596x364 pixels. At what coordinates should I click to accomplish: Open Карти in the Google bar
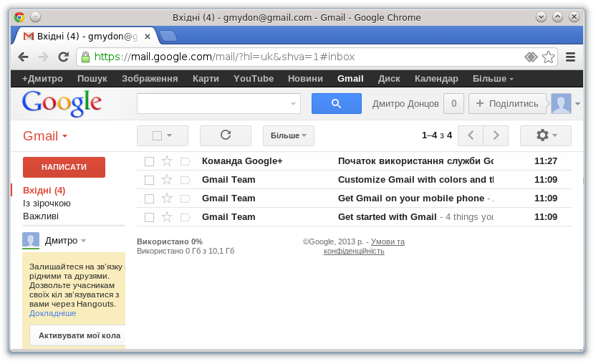(206, 79)
